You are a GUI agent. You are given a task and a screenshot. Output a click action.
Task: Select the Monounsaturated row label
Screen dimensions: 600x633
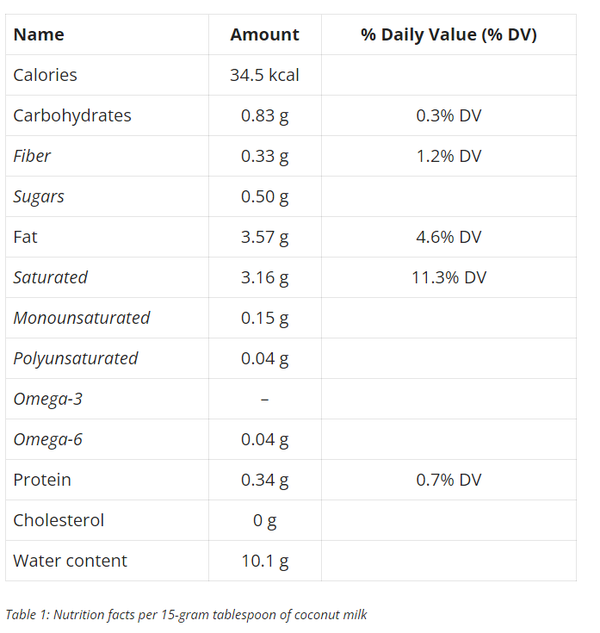[x=81, y=318]
